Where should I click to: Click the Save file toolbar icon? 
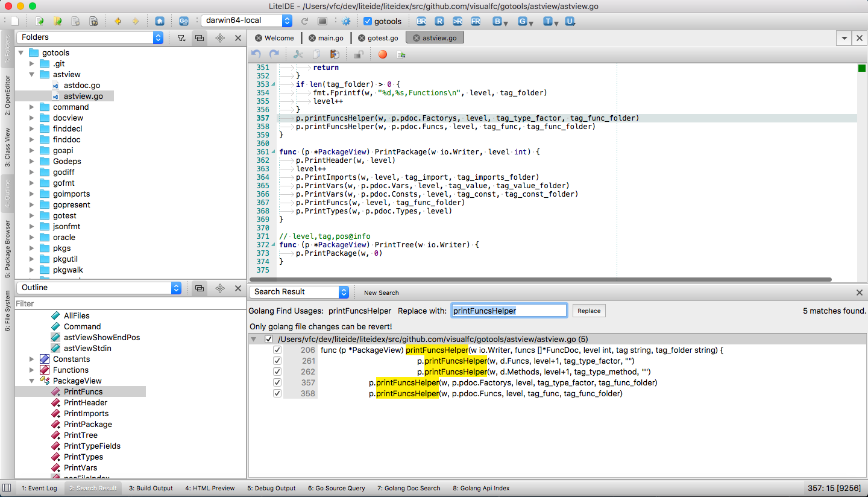75,21
